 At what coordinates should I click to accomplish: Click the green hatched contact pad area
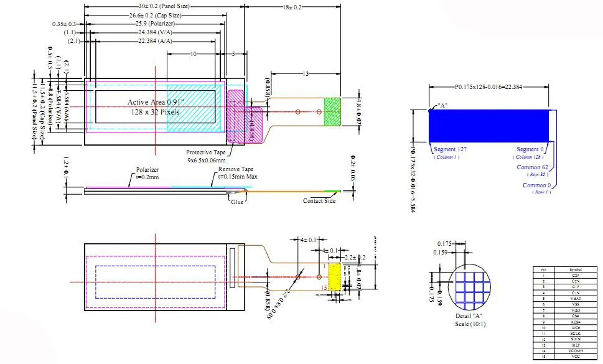[332, 111]
